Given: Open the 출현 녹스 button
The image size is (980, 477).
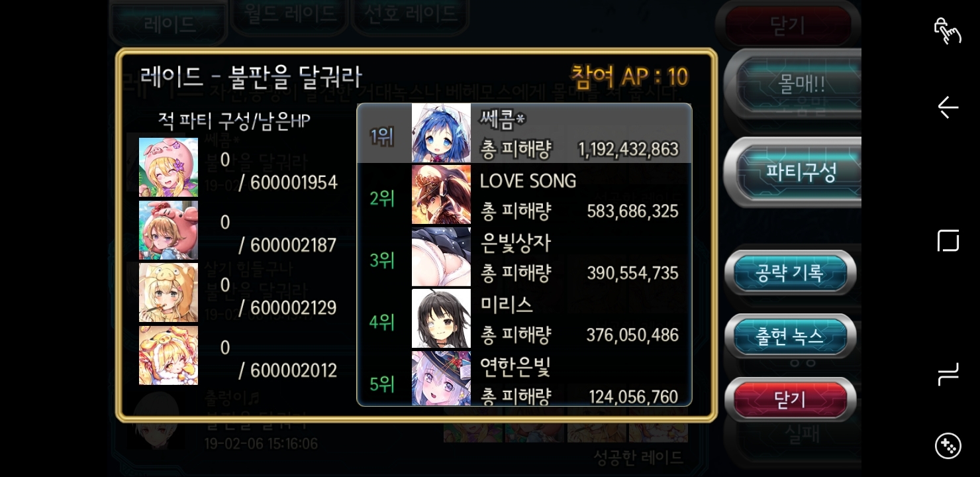Looking at the screenshot, I should [x=789, y=337].
